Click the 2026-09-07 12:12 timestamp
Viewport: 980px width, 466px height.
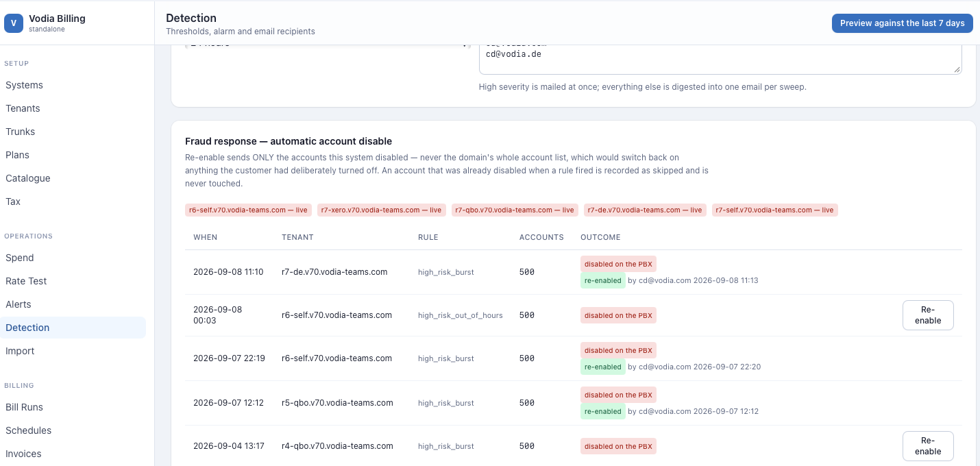pyautogui.click(x=228, y=403)
